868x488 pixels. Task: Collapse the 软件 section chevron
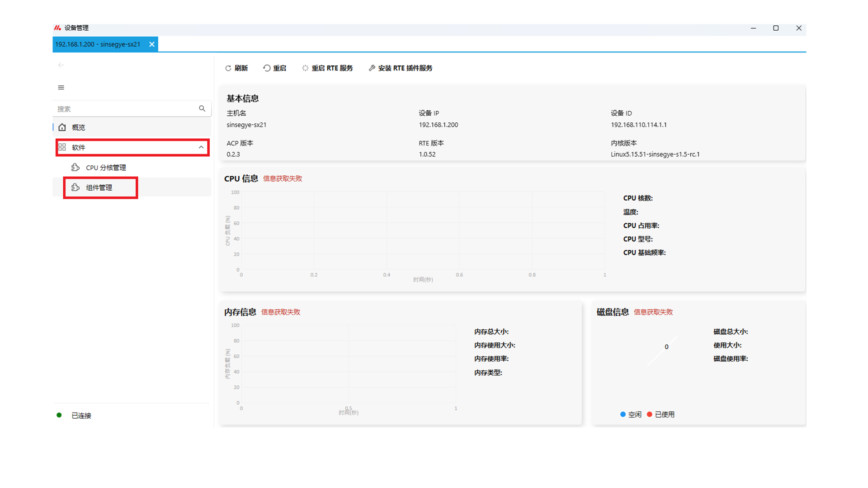[x=201, y=147]
